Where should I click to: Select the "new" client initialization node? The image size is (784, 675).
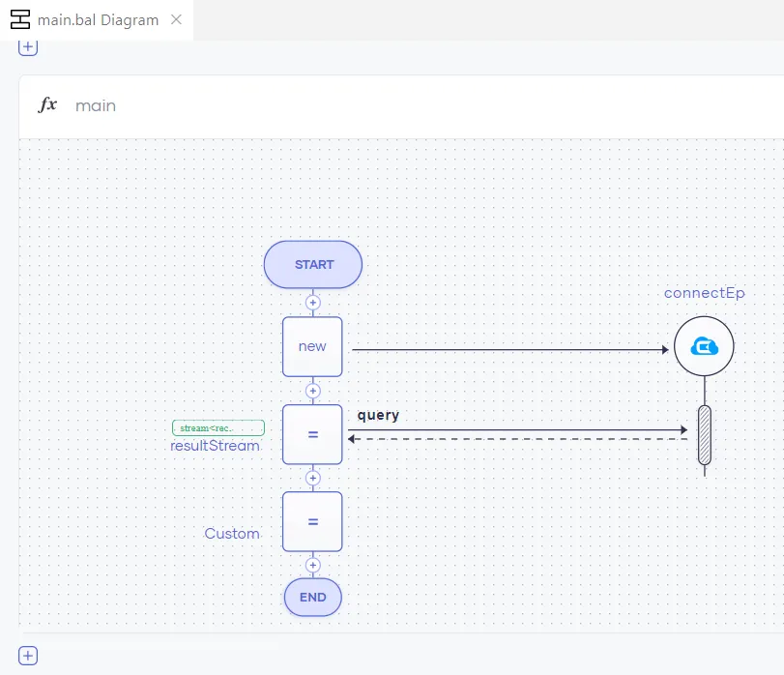(x=312, y=345)
